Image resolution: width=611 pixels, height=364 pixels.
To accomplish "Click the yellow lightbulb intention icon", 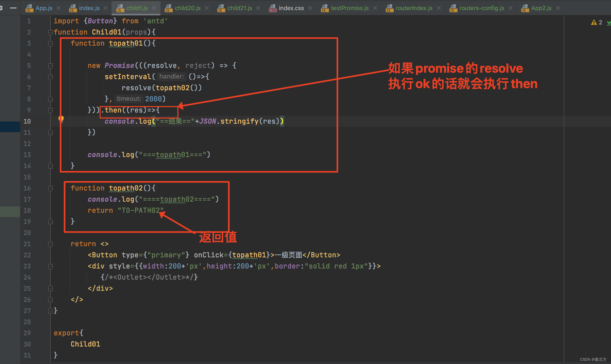I will coord(61,119).
